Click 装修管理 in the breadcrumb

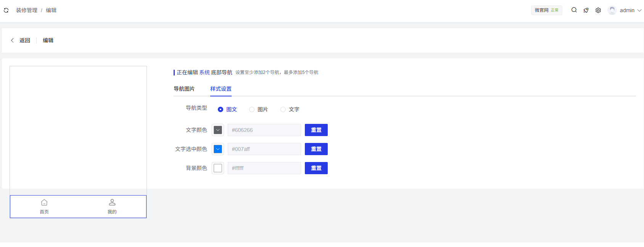pos(27,10)
